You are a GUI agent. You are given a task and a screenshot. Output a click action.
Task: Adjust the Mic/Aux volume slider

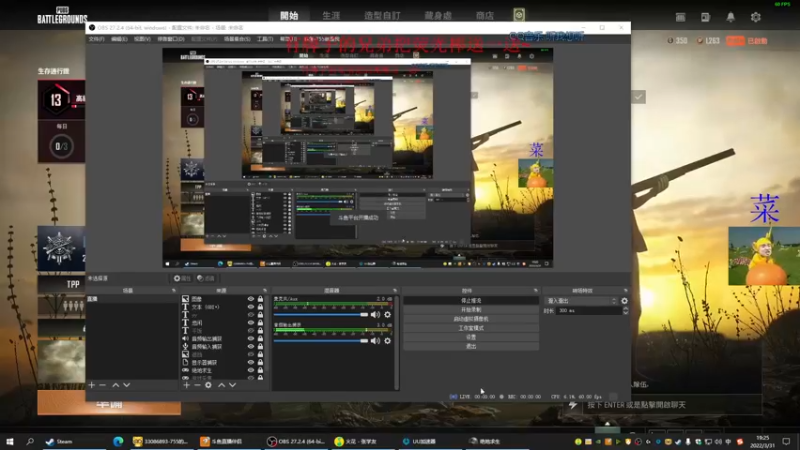tap(321, 315)
